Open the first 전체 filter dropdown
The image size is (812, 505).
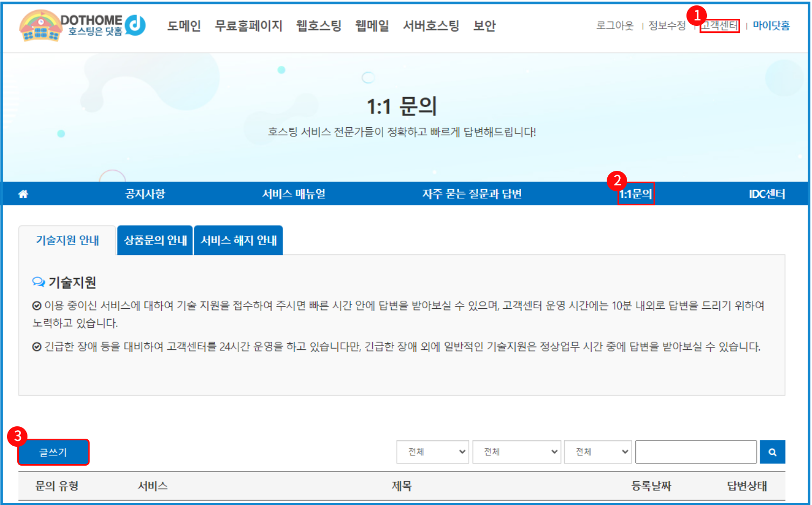[433, 452]
